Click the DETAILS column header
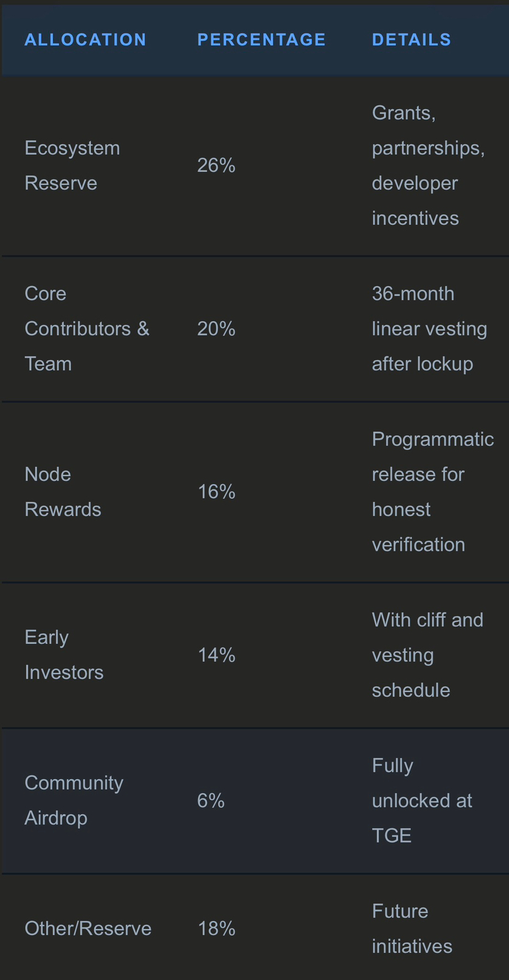Screen dimensions: 509x980 tap(411, 40)
